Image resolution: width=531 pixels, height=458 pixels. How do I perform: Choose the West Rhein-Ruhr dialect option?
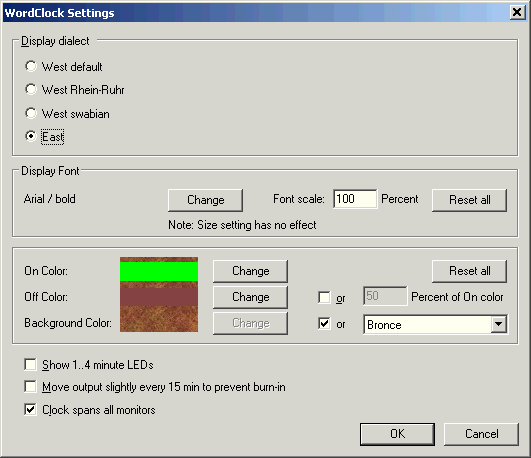(x=30, y=90)
